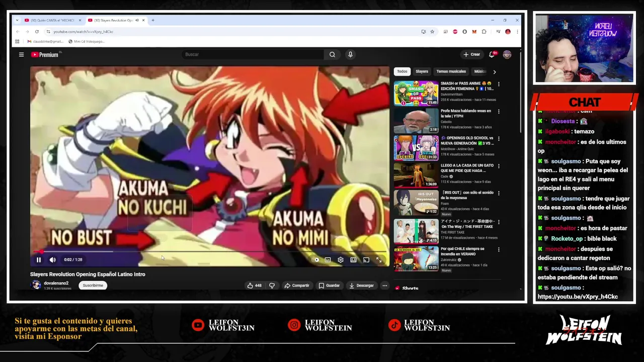Open options for LLEGO A LA CASA video
The width and height of the screenshot is (644, 362).
(x=499, y=166)
